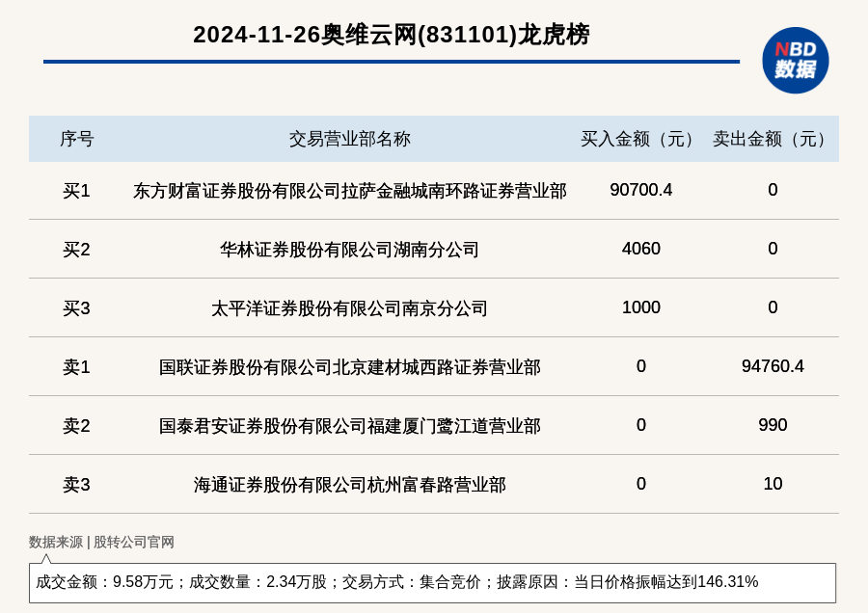Click the 交易营业部名称 column header
The image size is (868, 613).
pyautogui.click(x=350, y=139)
